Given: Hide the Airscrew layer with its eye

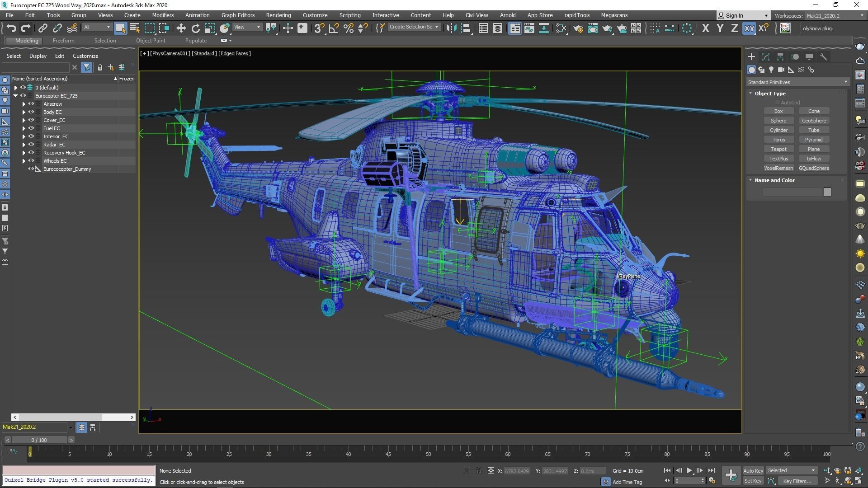Looking at the screenshot, I should tap(31, 104).
